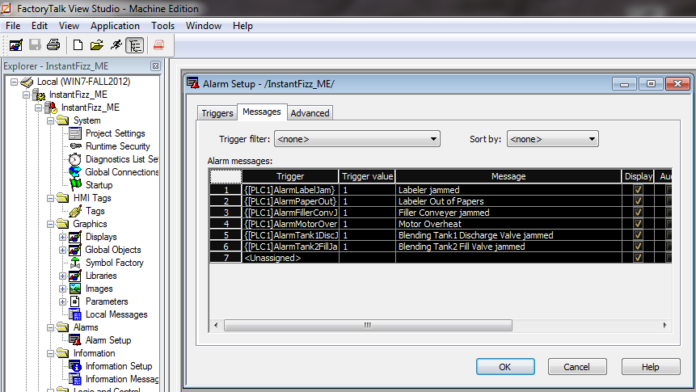Open the Libraries icon
This screenshot has height=392, width=696.
click(x=75, y=275)
